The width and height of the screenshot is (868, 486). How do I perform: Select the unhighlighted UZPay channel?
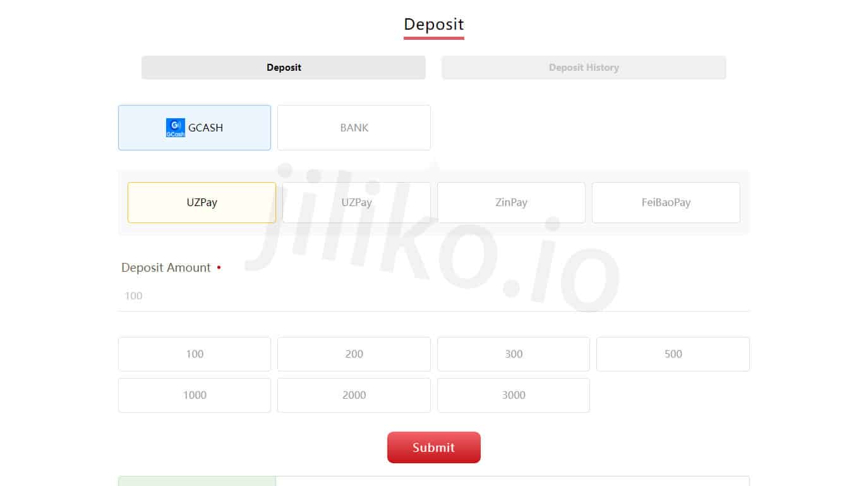pos(356,202)
